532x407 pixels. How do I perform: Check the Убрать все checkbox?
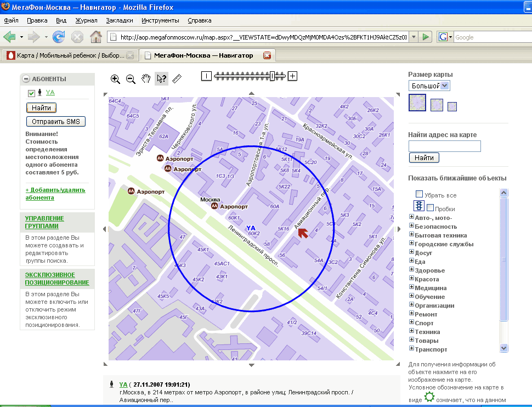pyautogui.click(x=420, y=194)
